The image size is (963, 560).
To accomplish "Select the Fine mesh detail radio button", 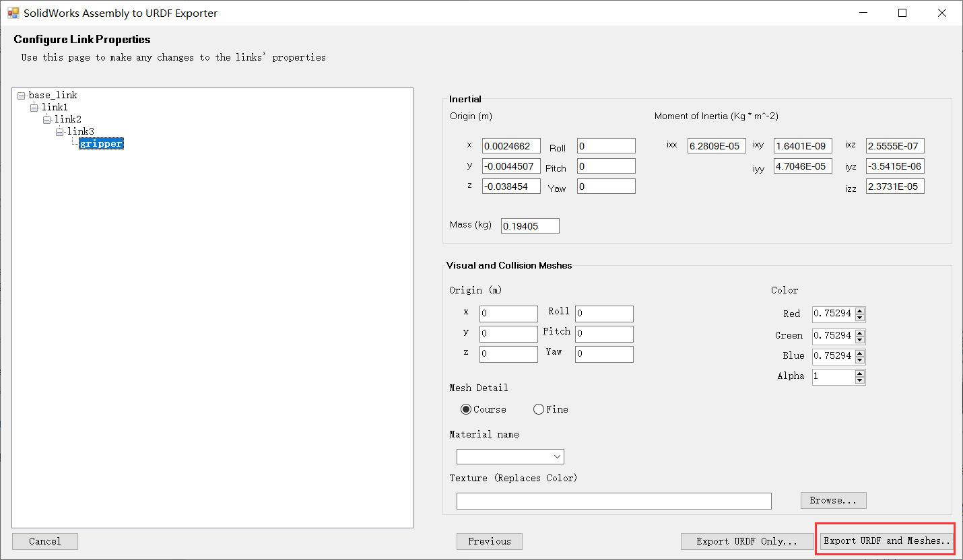I will (x=539, y=409).
